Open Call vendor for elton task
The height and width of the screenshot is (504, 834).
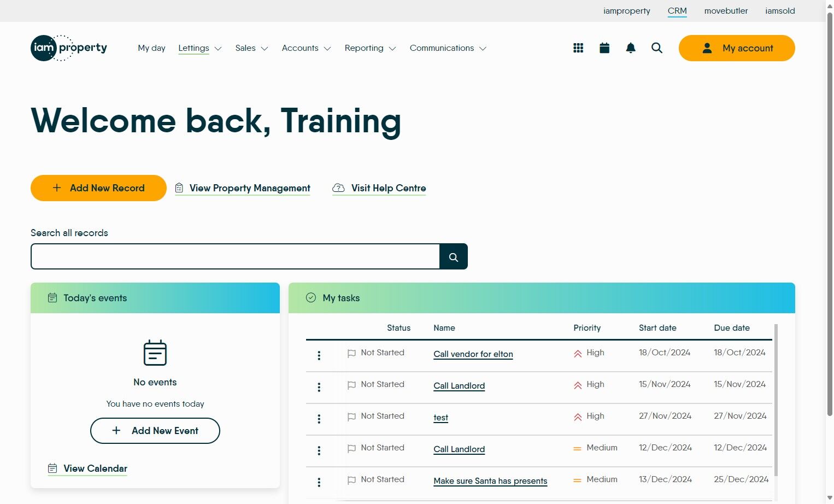pyautogui.click(x=473, y=354)
